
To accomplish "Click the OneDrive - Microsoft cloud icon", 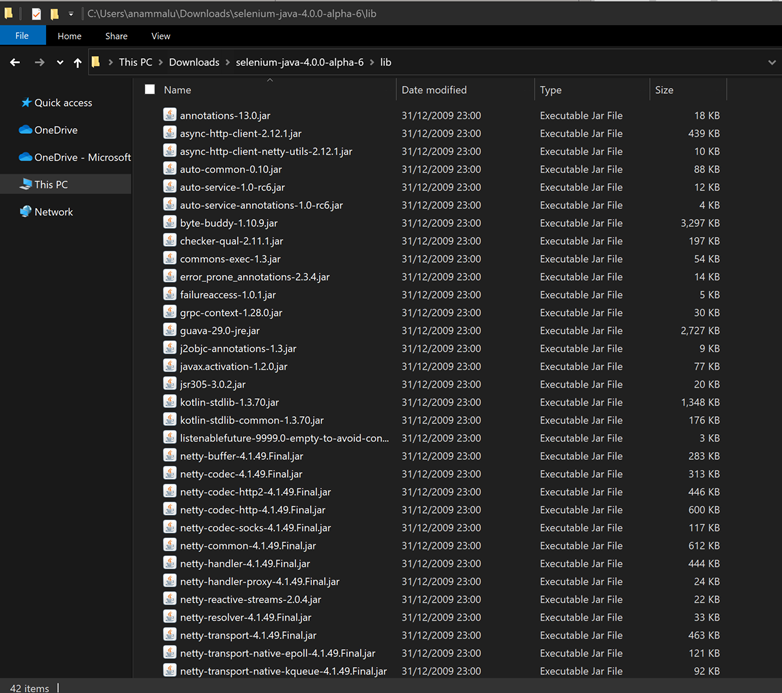I will pos(25,157).
